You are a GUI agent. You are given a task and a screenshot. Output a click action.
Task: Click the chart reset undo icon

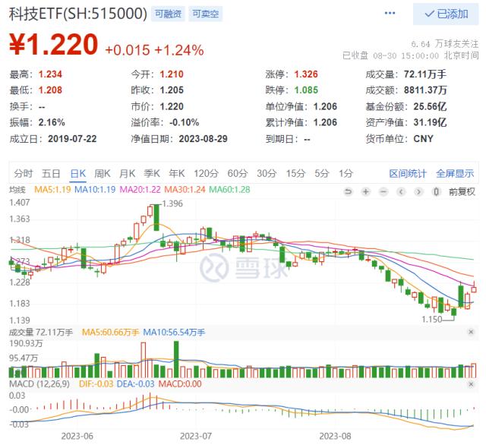tap(348, 192)
